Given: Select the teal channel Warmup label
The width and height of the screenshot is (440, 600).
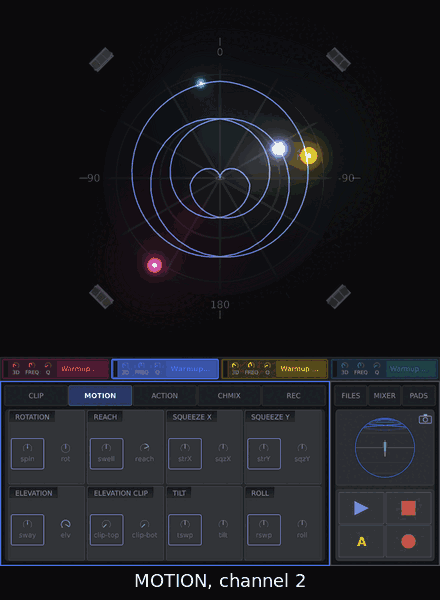Looking at the screenshot, I should [x=409, y=369].
